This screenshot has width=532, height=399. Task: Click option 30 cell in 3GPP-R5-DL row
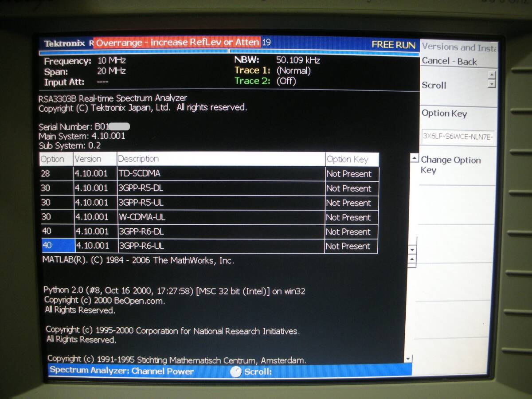pos(57,188)
